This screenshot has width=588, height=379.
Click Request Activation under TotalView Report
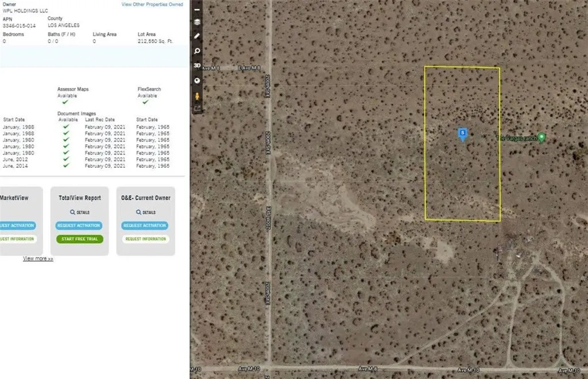pyautogui.click(x=80, y=226)
